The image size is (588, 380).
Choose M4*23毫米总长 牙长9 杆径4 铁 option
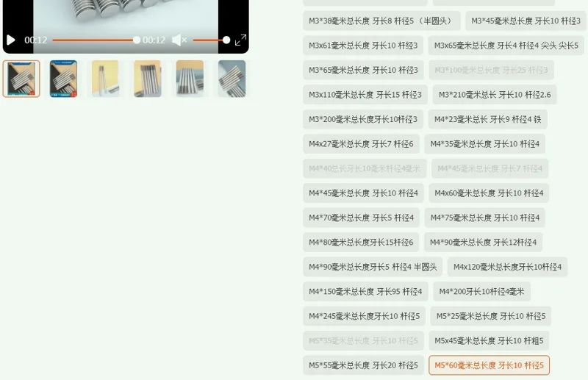pyautogui.click(x=488, y=119)
